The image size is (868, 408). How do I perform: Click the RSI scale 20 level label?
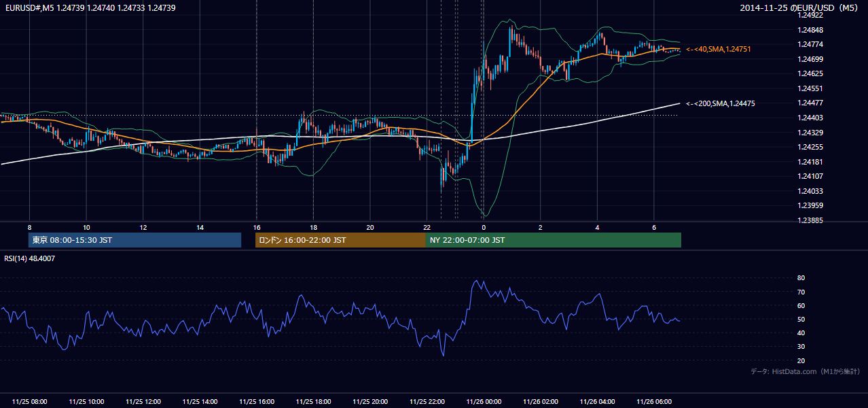click(801, 360)
